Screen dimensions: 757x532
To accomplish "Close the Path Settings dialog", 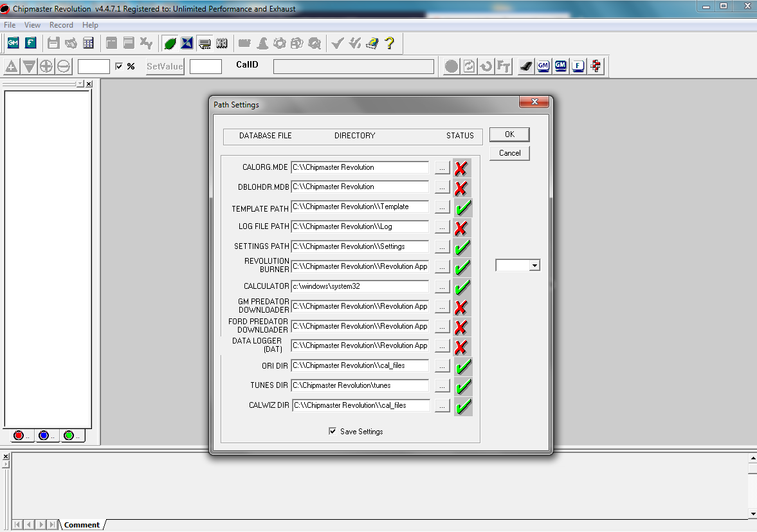I will point(534,102).
